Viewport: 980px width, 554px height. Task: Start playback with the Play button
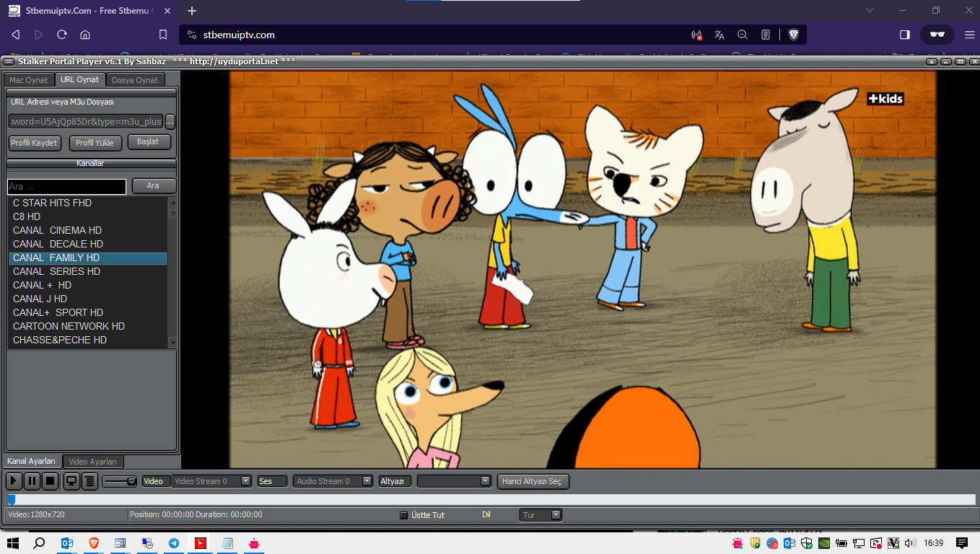(x=14, y=481)
